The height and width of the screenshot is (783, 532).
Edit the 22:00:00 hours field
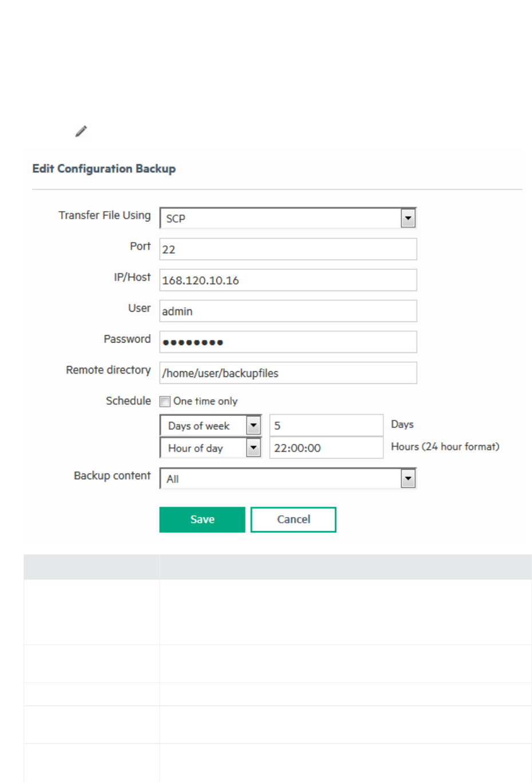tap(326, 448)
